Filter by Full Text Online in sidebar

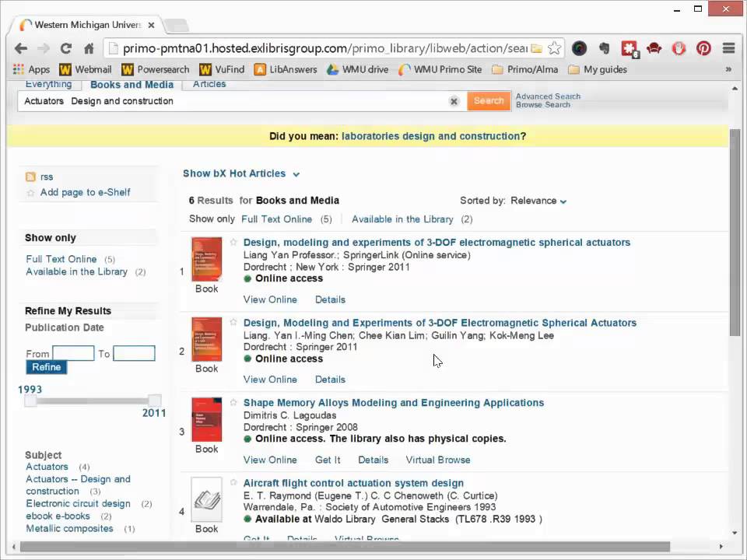[61, 259]
